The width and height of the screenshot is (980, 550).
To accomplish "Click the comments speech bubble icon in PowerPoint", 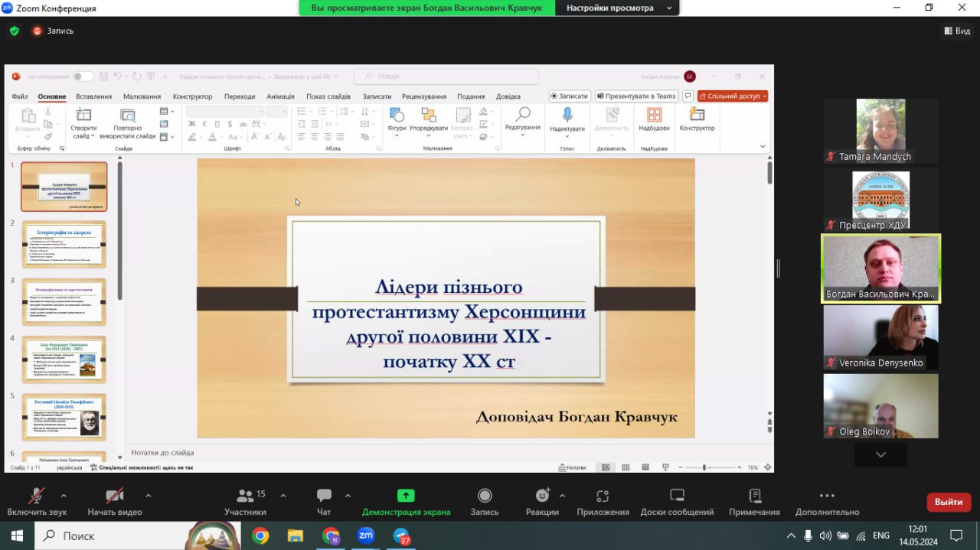I will pos(688,96).
